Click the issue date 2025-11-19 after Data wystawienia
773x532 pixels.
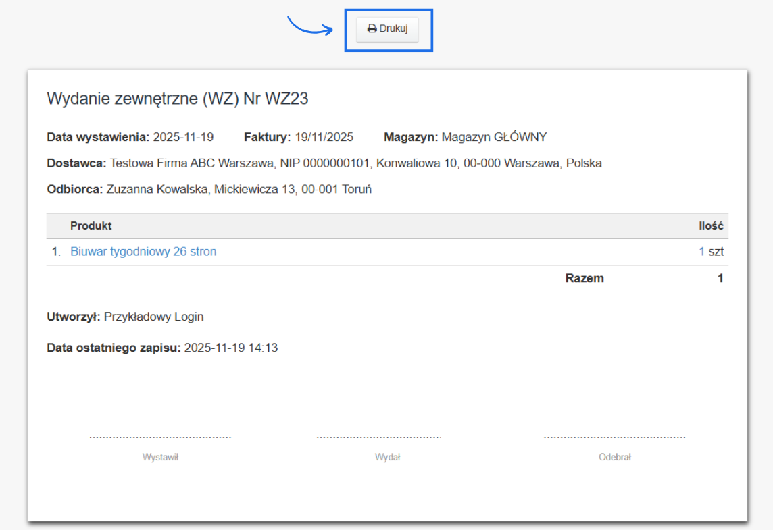tap(183, 136)
